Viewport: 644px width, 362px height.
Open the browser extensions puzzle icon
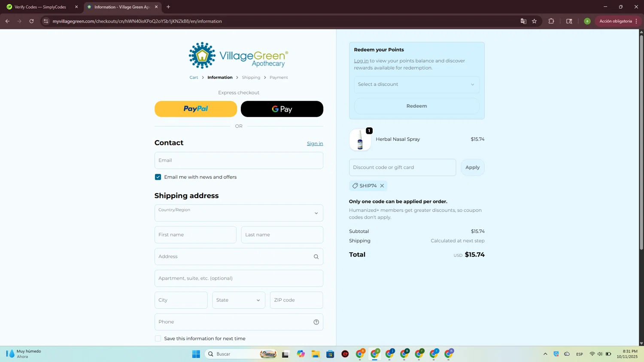[x=551, y=21]
